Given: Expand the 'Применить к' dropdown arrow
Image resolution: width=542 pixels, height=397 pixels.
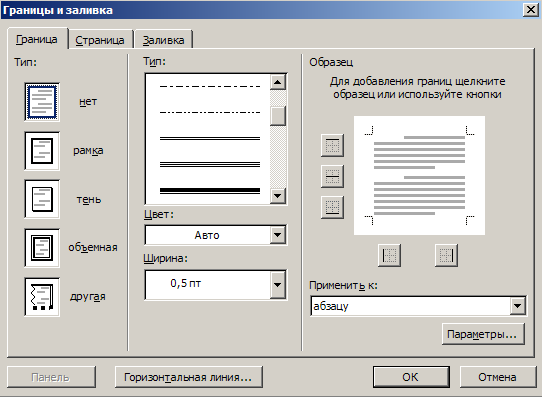Looking at the screenshot, I should coord(517,306).
